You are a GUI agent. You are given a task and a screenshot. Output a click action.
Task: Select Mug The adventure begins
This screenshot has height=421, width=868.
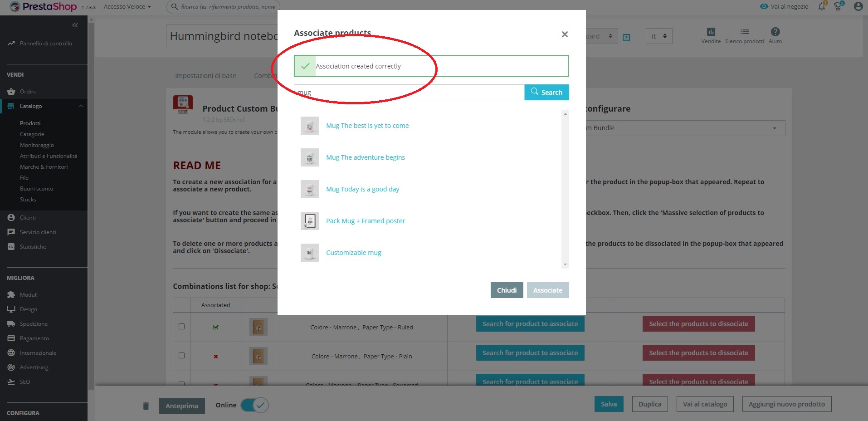click(366, 157)
